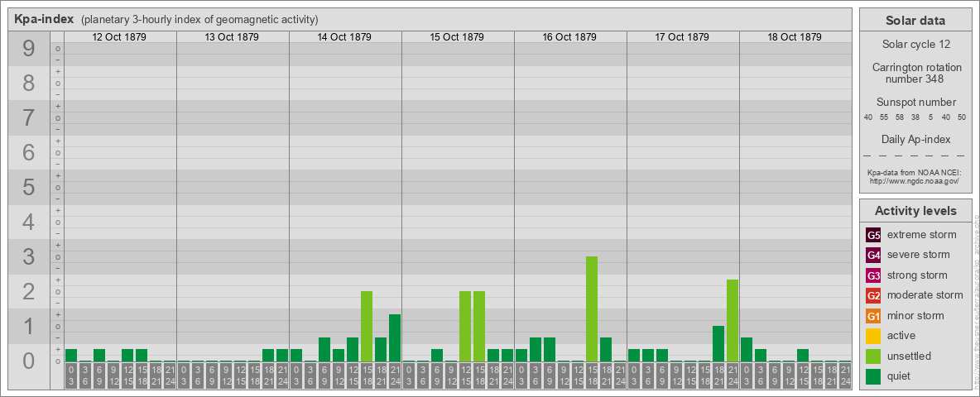Click the quiet legend label

[900, 376]
